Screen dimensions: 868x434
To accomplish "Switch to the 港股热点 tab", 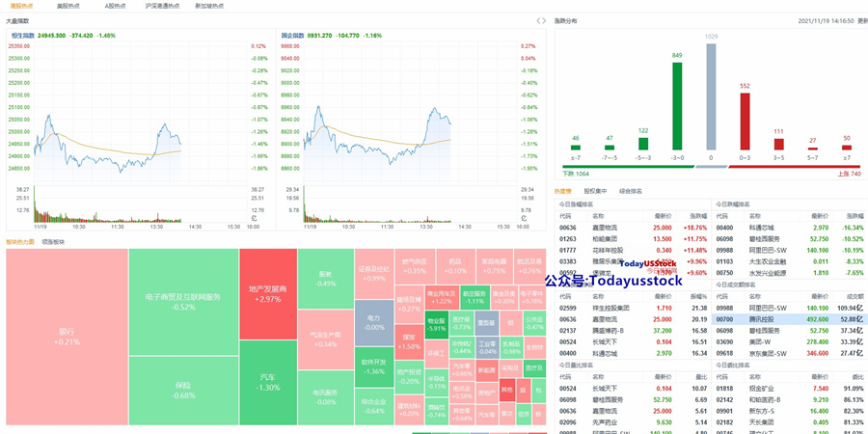I will [x=21, y=6].
